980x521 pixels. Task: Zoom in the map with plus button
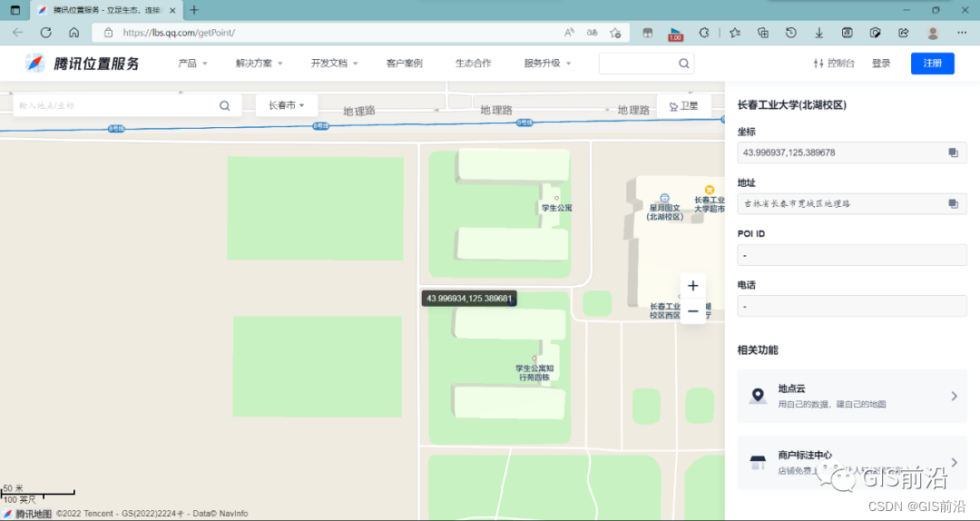692,286
